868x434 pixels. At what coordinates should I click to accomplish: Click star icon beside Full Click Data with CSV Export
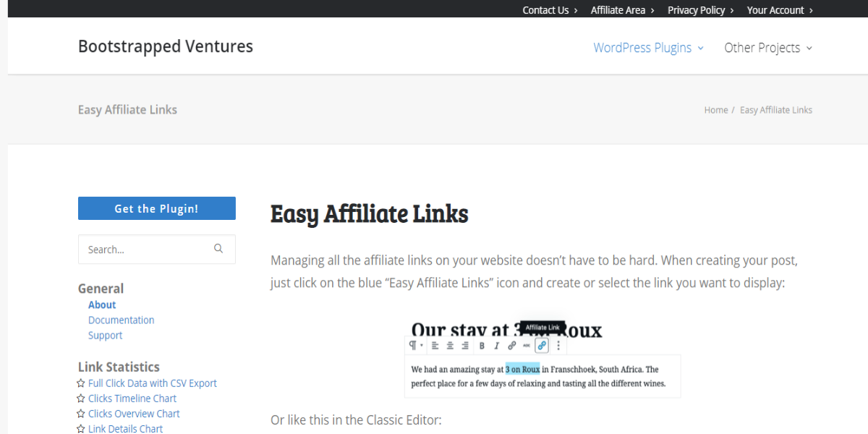pyautogui.click(x=81, y=383)
